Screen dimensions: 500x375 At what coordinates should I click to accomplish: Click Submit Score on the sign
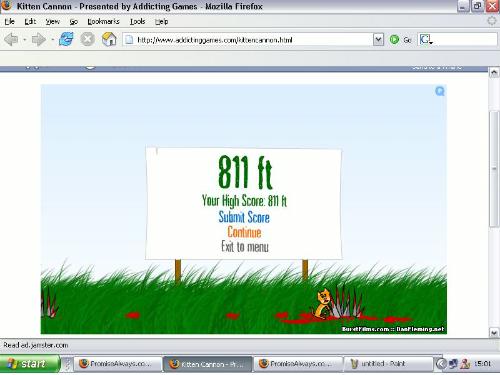tap(244, 217)
